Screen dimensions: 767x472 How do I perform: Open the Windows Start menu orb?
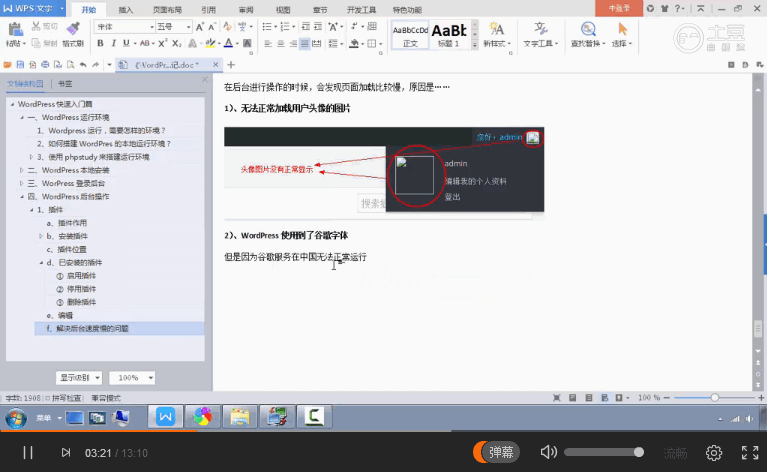[16, 417]
